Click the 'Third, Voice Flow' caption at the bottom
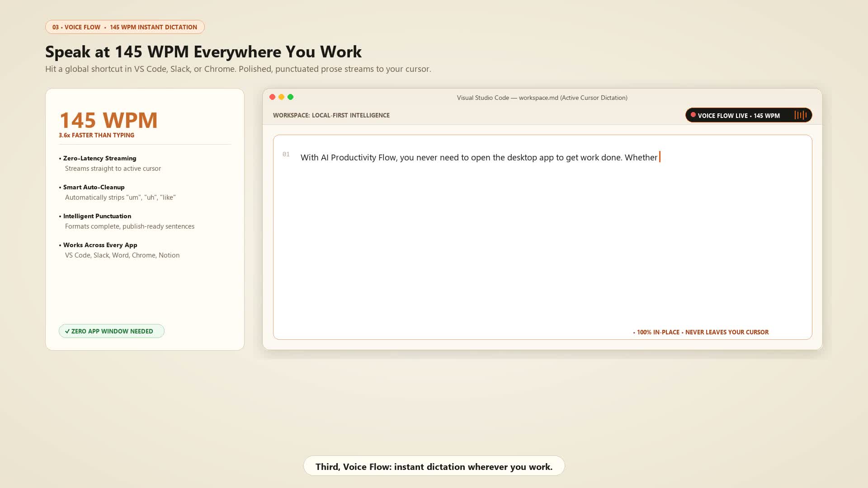The height and width of the screenshot is (488, 868). coord(434,467)
